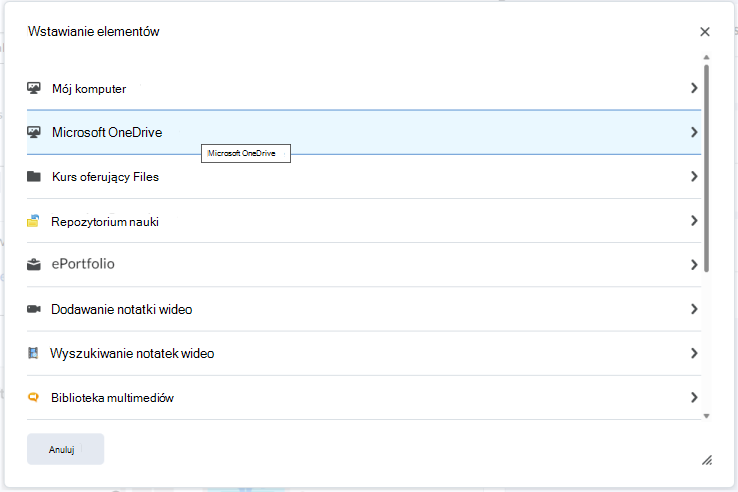This screenshot has height=492, width=738.
Task: Click the vertical scrollbar thumb
Action: 706,168
